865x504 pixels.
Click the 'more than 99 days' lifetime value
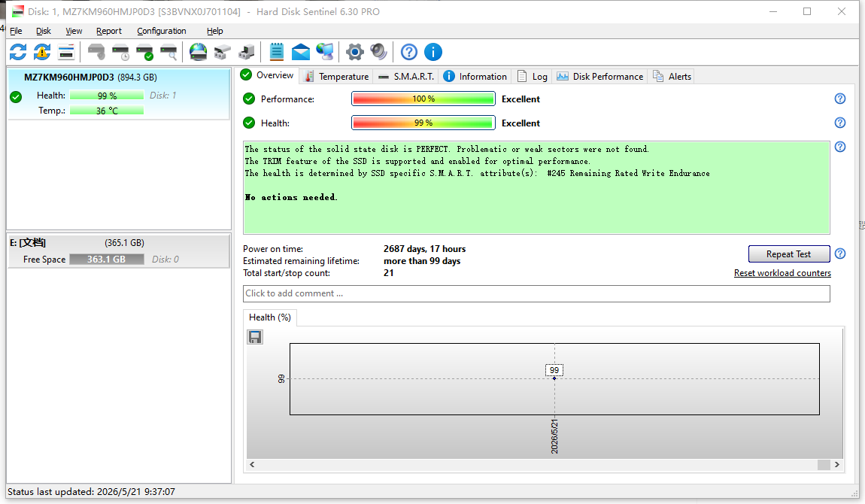click(x=422, y=261)
